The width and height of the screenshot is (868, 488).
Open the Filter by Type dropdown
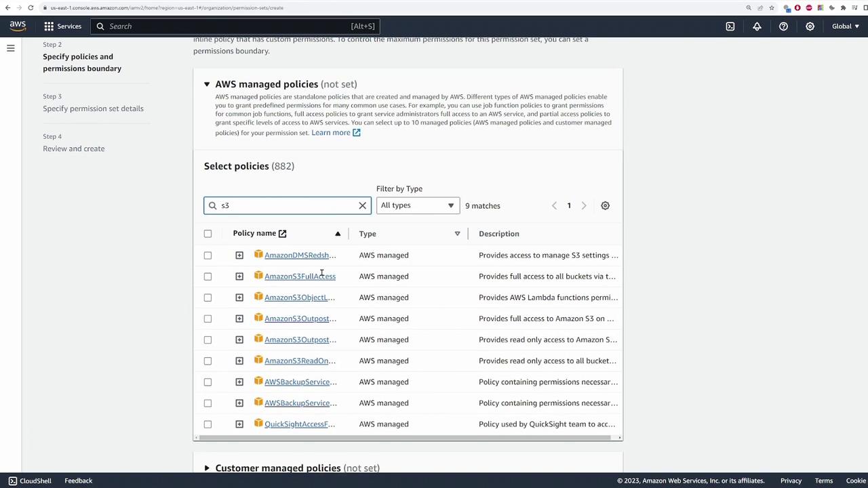click(x=418, y=205)
